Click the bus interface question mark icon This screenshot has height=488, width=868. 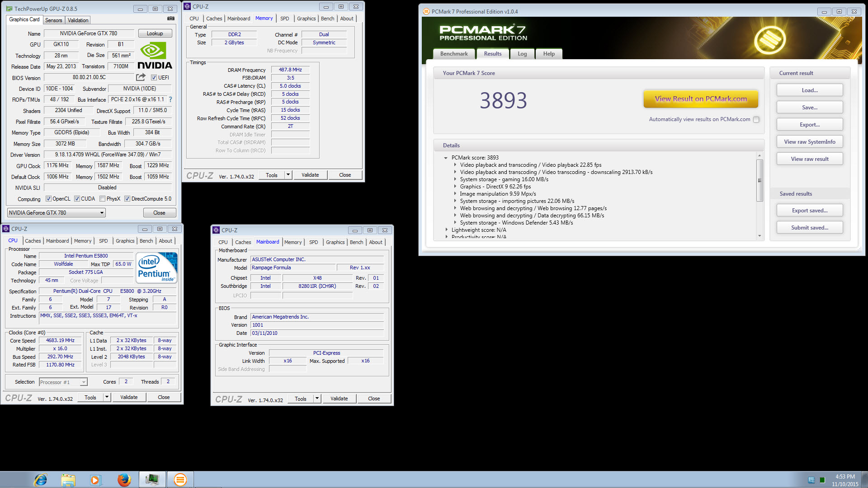click(x=170, y=99)
